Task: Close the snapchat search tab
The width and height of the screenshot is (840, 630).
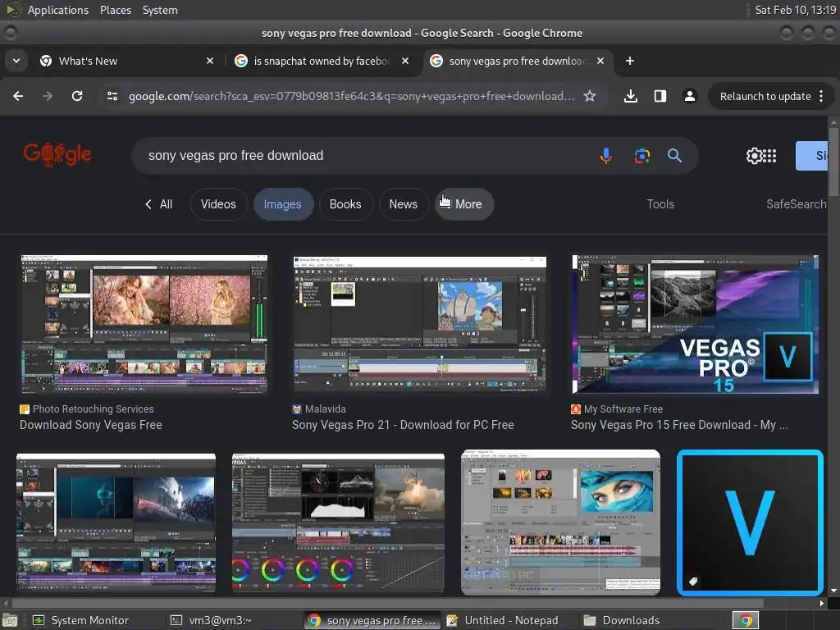Action: click(405, 61)
